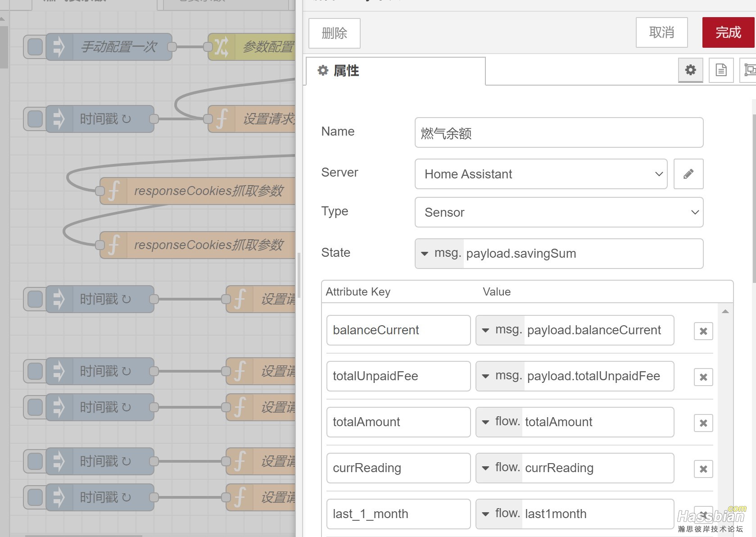Click the last_1_month attribute key field
Image resolution: width=756 pixels, height=537 pixels.
coord(398,514)
